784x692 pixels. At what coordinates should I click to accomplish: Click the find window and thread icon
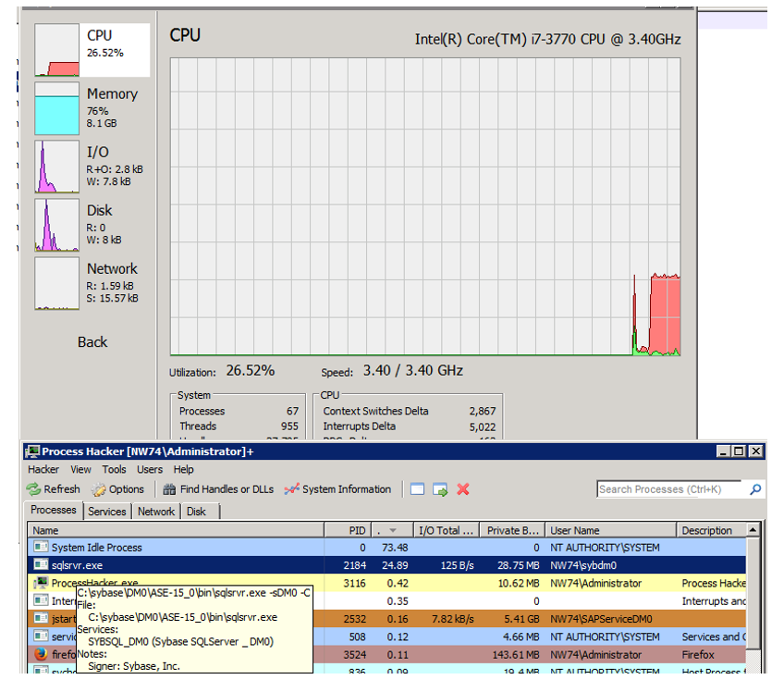(440, 489)
